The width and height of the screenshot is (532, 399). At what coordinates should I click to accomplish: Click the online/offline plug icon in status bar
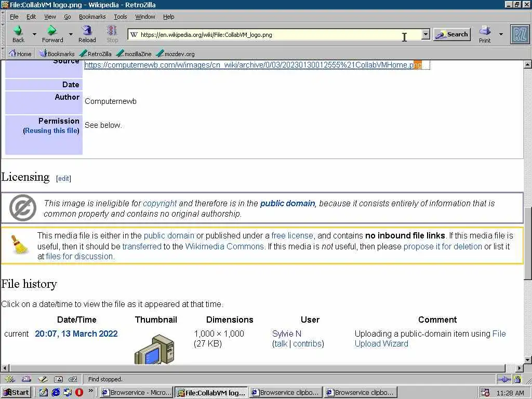[x=504, y=379]
